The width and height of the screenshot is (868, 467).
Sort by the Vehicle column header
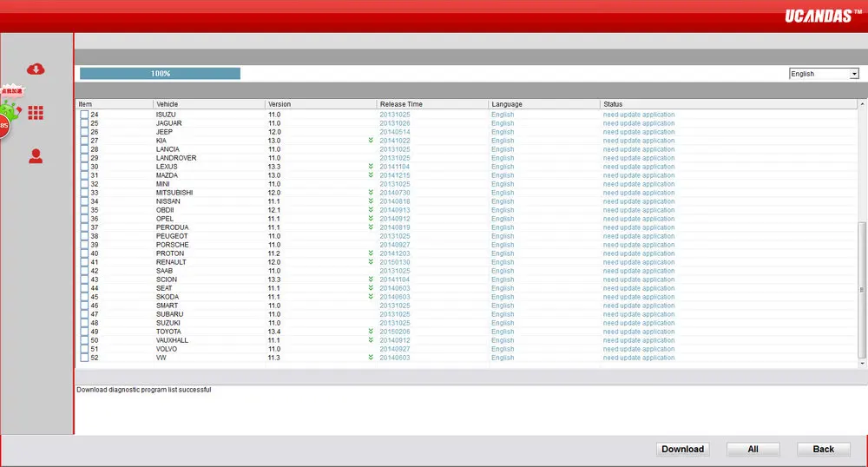[208, 104]
